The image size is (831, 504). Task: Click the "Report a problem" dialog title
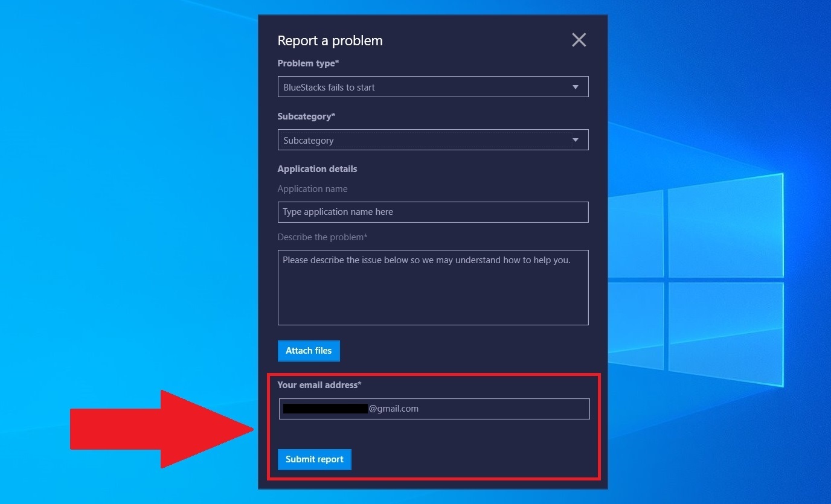click(x=330, y=40)
